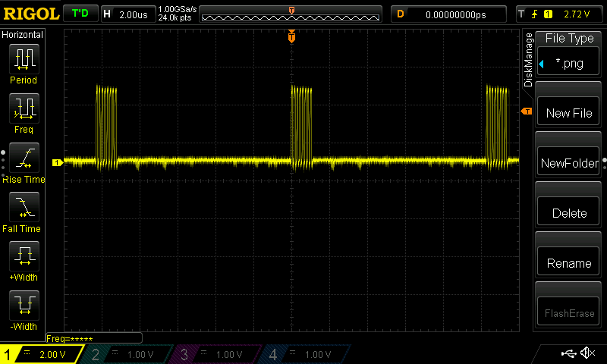The image size is (607, 364).
Task: Open the Horizontal measurement menu header
Action: coord(24,35)
